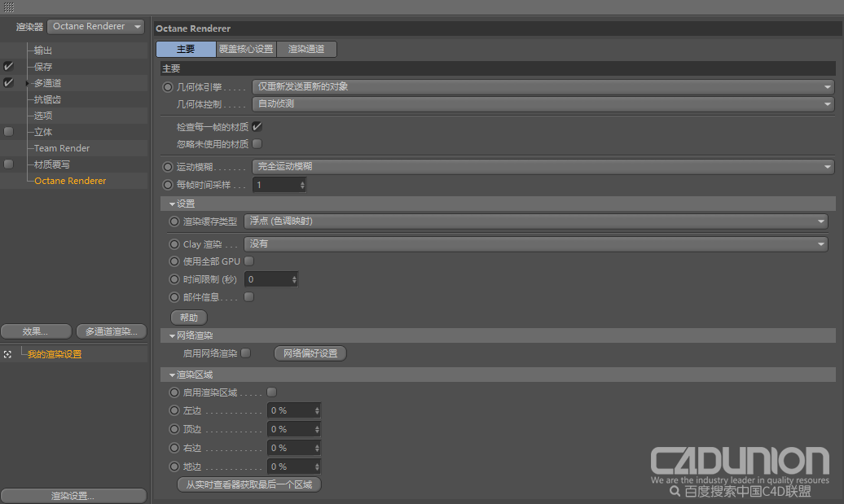
Task: Click the 时间限制 animation dot
Action: 174,279
